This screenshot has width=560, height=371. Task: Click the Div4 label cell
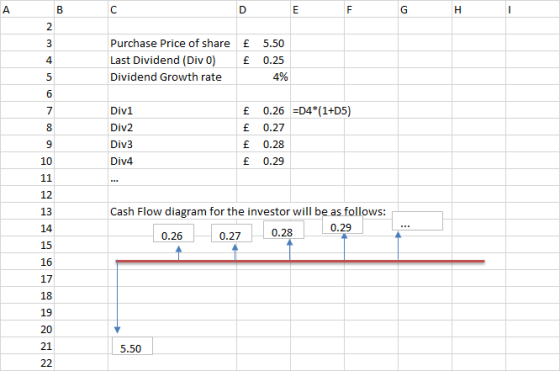tap(172, 161)
